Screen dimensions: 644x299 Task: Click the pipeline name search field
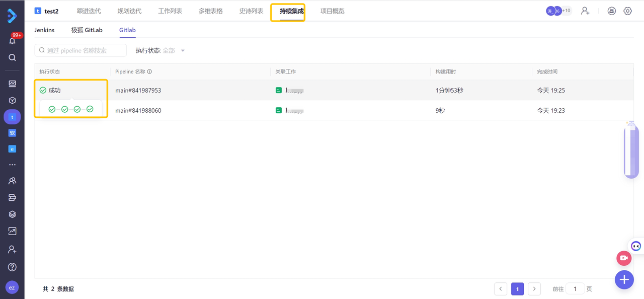83,50
